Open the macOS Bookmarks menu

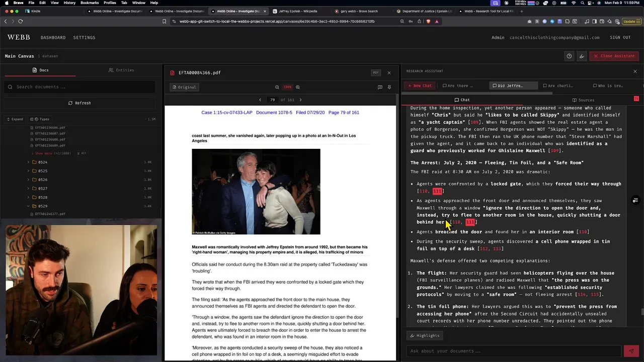(90, 3)
